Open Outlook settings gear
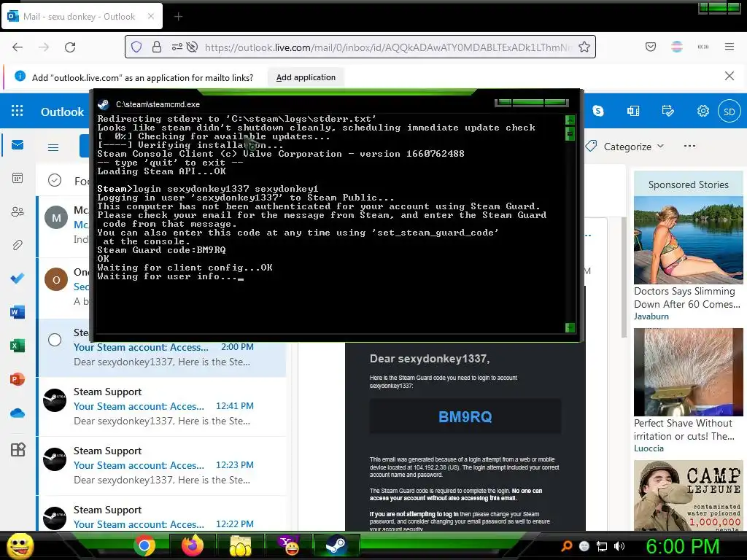 coord(703,111)
